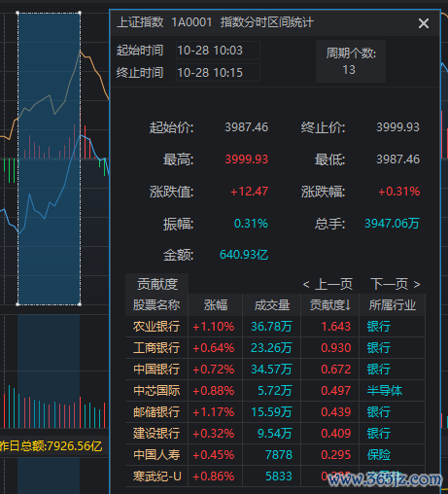
Task: Select 邮储银行 stock row
Action: [x=275, y=412]
